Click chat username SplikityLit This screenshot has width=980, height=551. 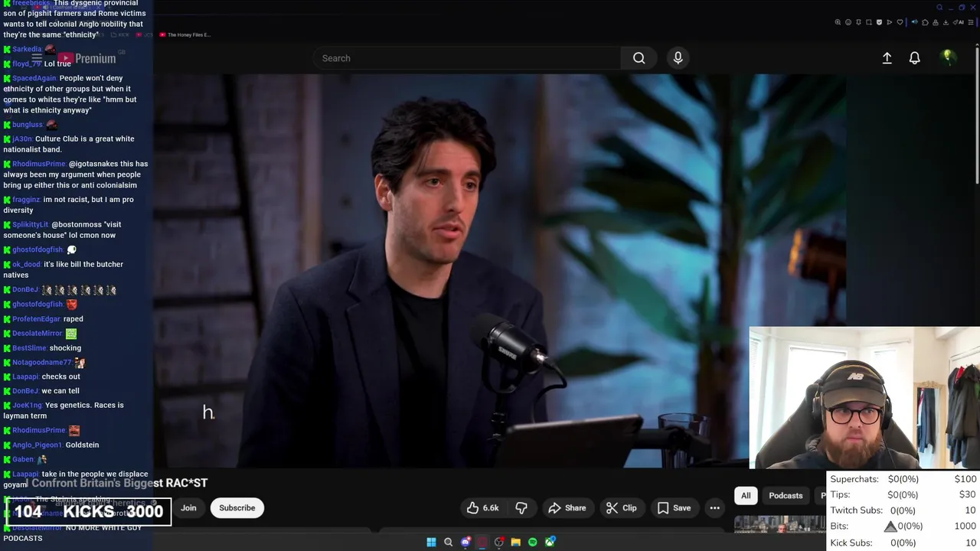click(x=31, y=224)
